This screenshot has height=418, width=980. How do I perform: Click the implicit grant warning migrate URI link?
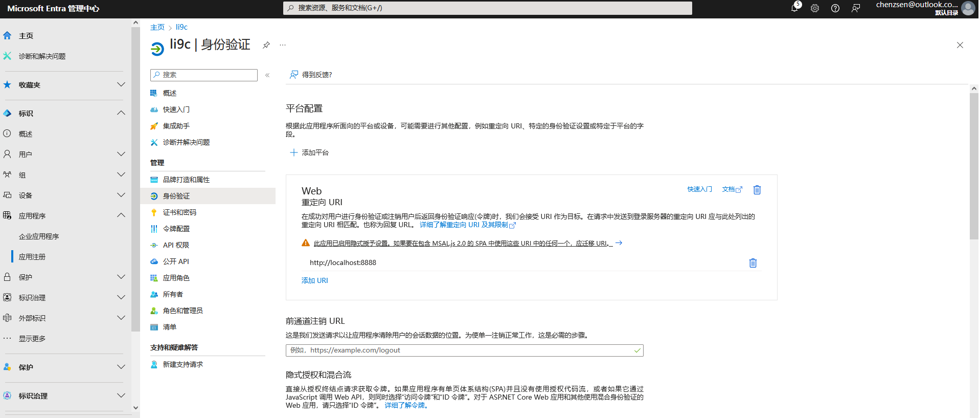(468, 243)
